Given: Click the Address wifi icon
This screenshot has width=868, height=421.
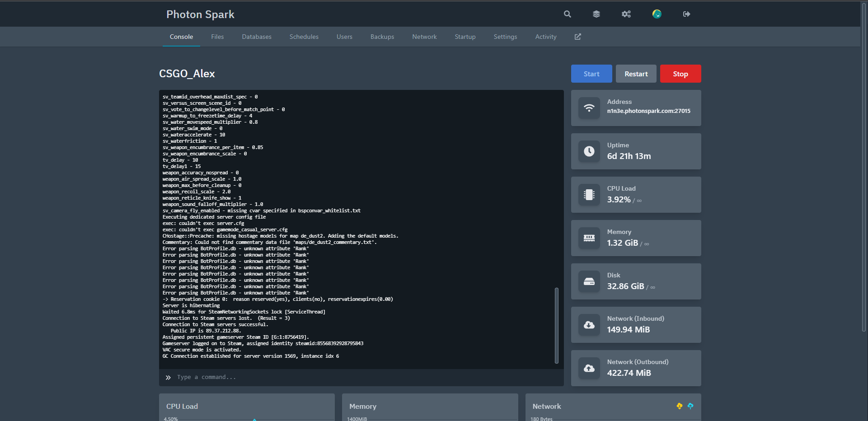Looking at the screenshot, I should pyautogui.click(x=589, y=108).
